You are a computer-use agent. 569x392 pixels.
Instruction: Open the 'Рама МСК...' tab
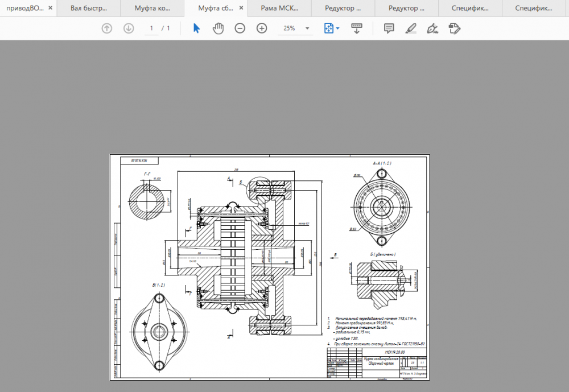click(x=279, y=9)
